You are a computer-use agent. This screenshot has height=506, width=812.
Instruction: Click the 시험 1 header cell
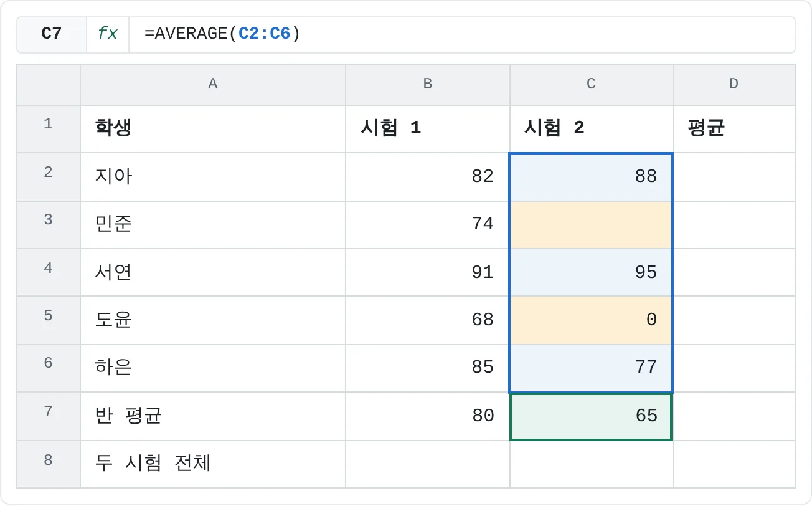click(x=428, y=129)
